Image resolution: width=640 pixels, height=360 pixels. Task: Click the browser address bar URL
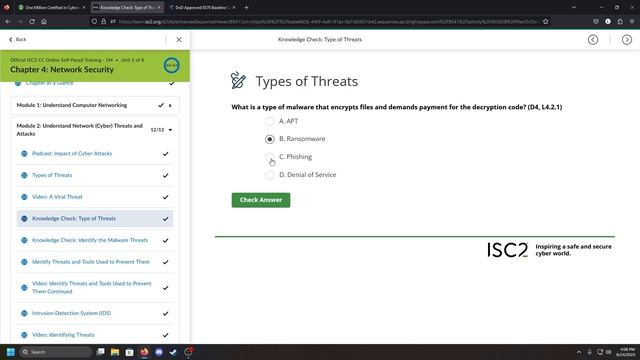click(328, 21)
